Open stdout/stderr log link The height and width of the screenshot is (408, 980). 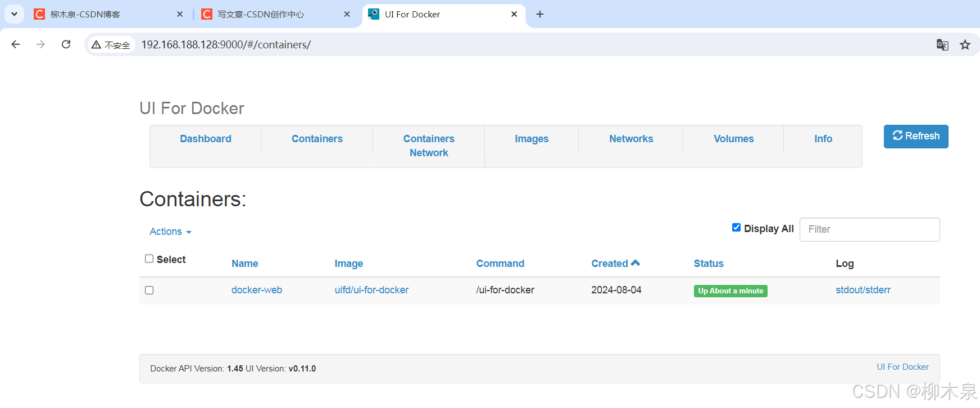863,290
